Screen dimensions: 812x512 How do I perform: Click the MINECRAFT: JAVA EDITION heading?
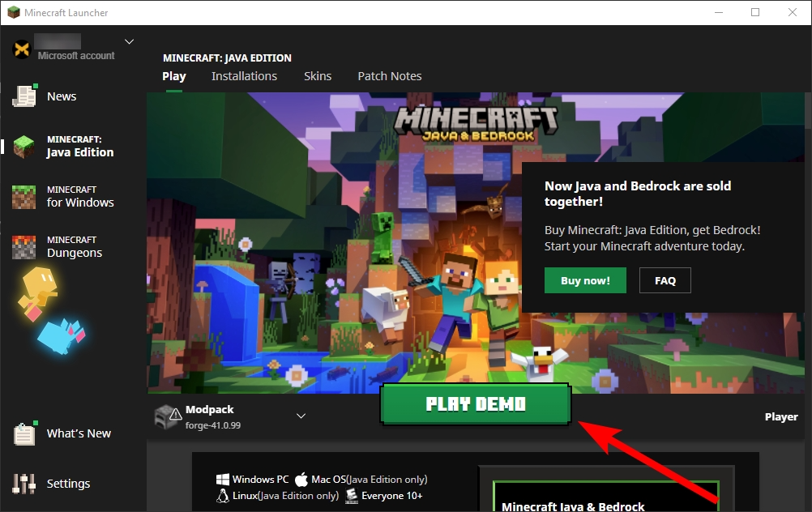pos(228,58)
